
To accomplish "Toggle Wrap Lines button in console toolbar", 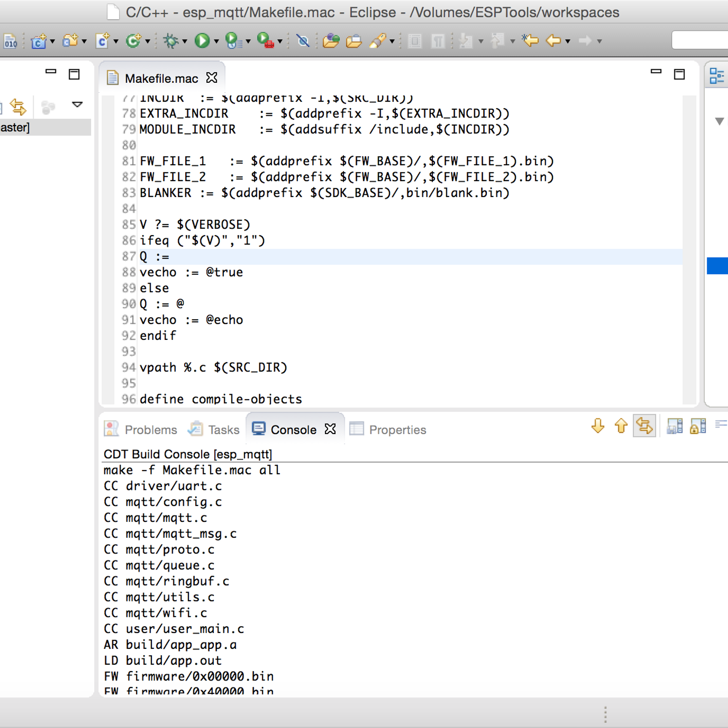I will pos(644,426).
